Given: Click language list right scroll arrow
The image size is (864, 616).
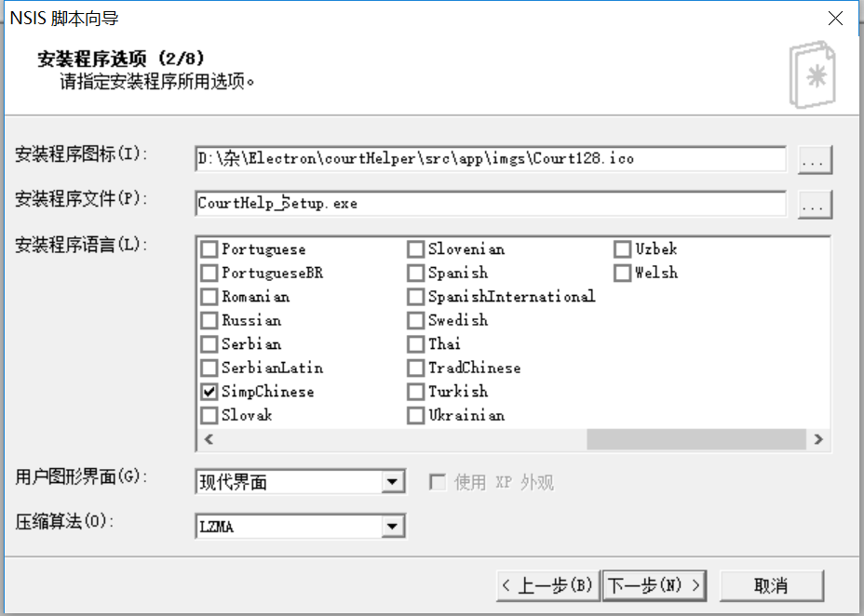Looking at the screenshot, I should (818, 439).
